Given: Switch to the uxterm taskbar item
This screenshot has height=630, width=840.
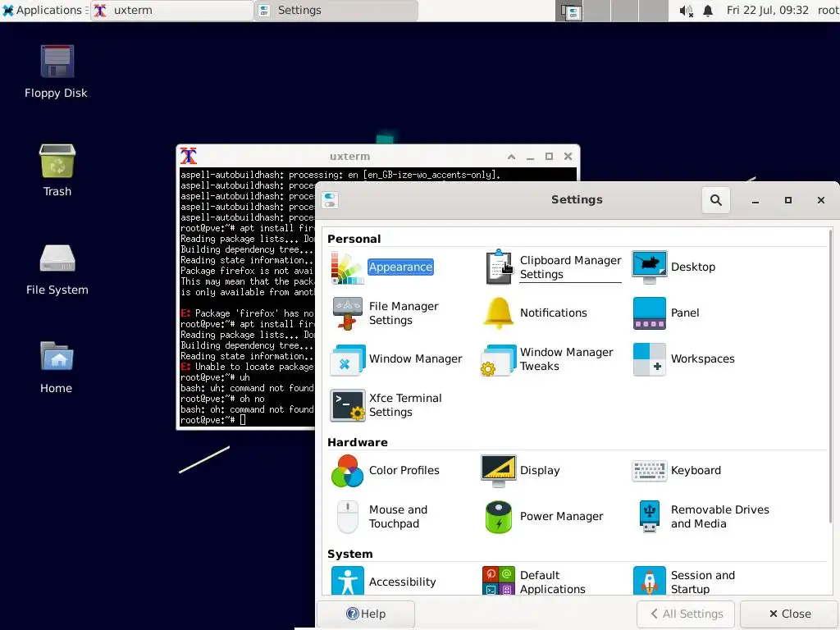Looking at the screenshot, I should [x=172, y=10].
